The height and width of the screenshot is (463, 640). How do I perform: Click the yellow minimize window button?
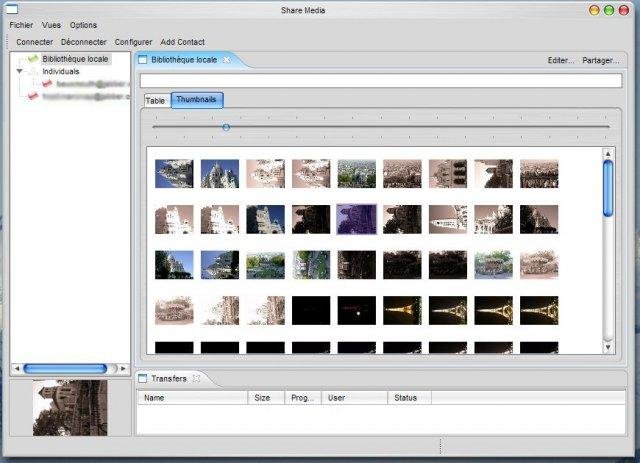(594, 10)
